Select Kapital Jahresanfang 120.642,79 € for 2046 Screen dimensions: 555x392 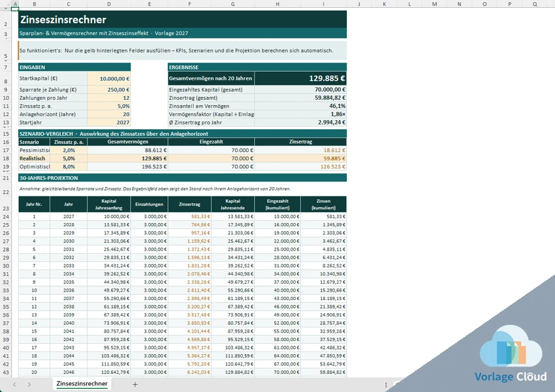(108, 372)
